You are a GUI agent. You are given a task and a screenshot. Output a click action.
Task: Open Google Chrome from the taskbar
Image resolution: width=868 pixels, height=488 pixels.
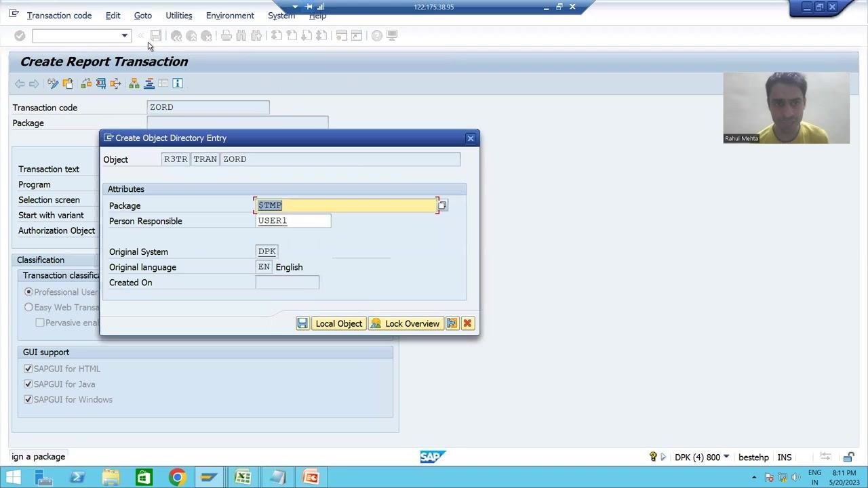pos(177,477)
